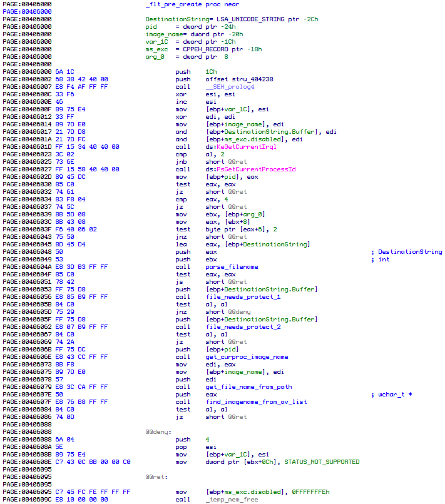Screen dimensions: 445x504
Task: Click find_imagename_from_av_list function name
Action: tap(256, 402)
